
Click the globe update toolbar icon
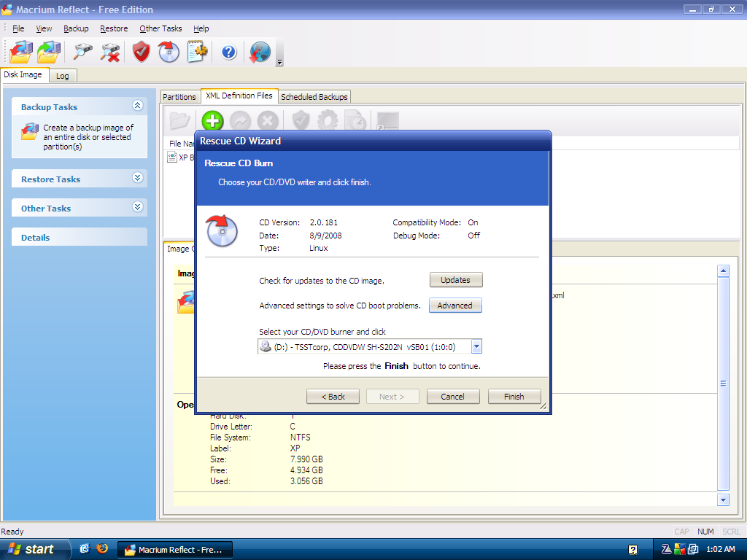coord(260,52)
